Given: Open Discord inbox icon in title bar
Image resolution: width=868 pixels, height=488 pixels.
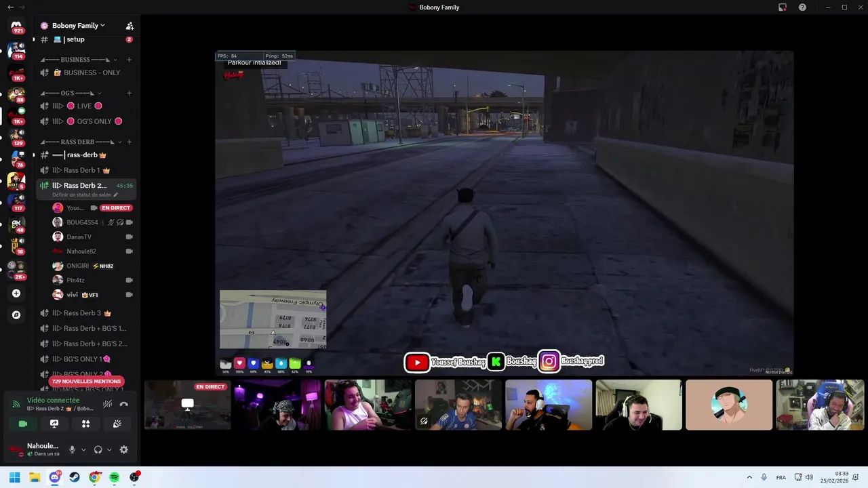Looking at the screenshot, I should 783,7.
